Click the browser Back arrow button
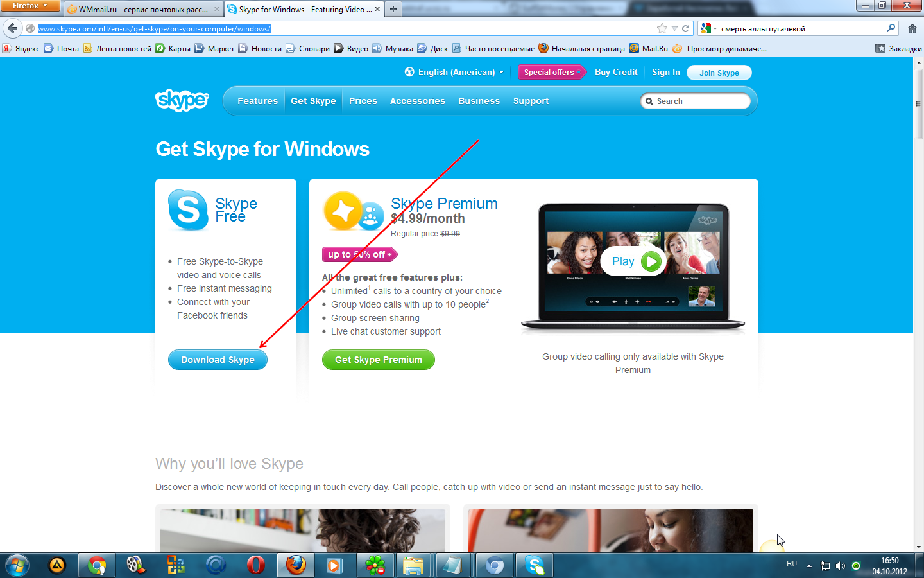 [12, 28]
